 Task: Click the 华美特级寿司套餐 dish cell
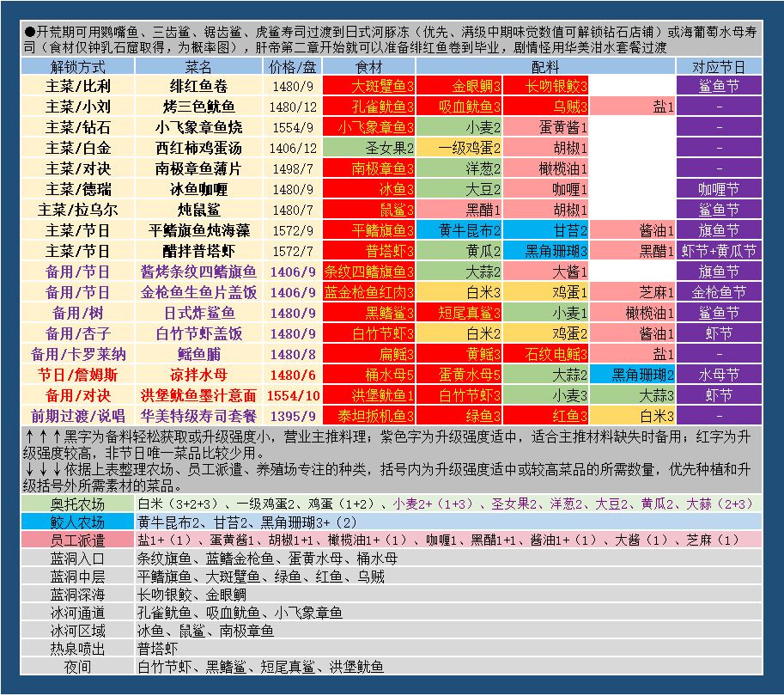point(198,416)
